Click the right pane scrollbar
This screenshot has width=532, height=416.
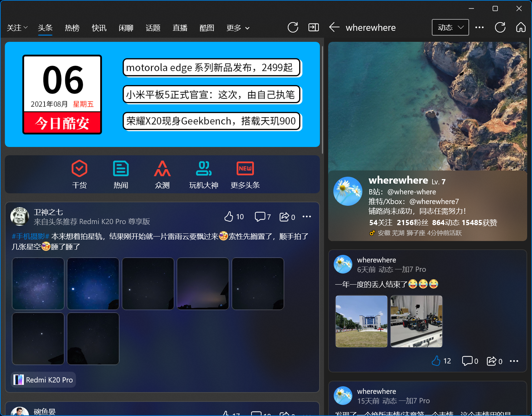click(x=530, y=48)
